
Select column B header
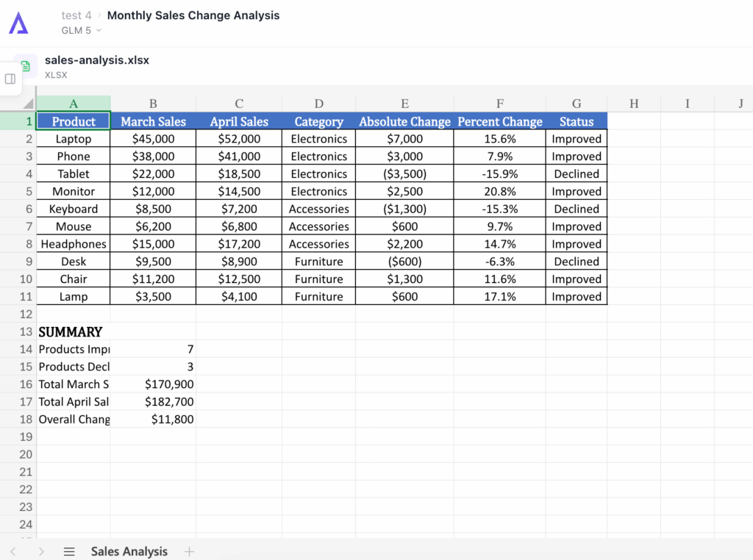click(153, 104)
